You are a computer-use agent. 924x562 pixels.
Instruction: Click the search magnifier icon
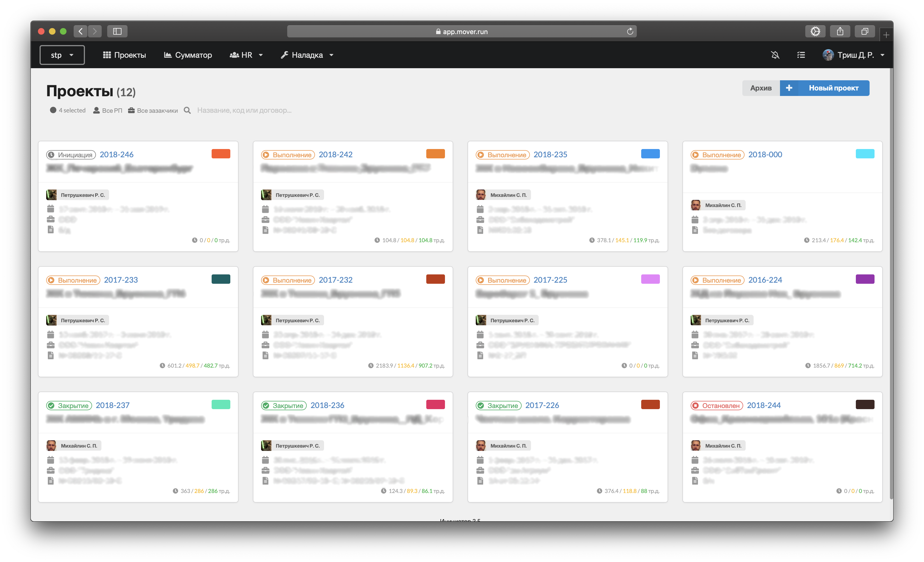[187, 110]
